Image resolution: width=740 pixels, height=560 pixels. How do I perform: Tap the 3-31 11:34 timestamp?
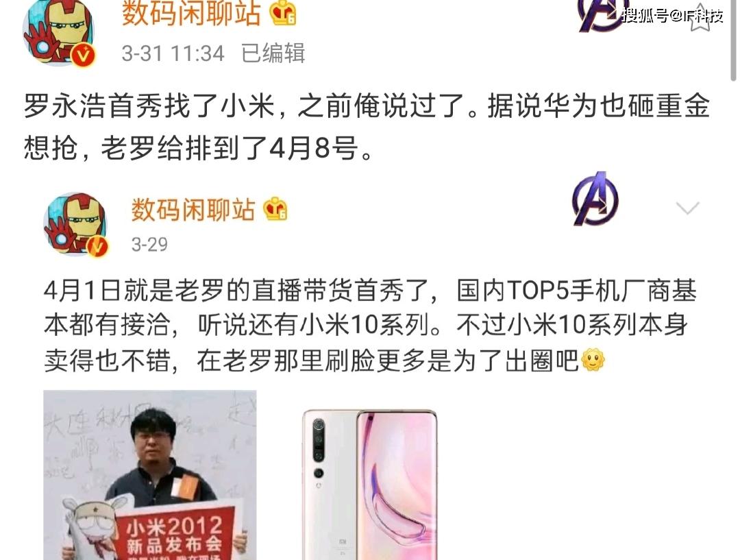[173, 53]
